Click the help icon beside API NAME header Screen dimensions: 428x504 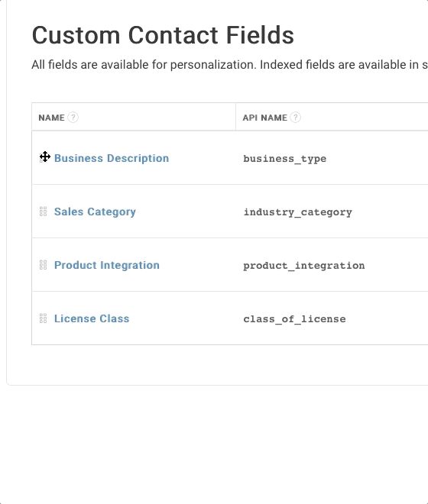pos(296,118)
